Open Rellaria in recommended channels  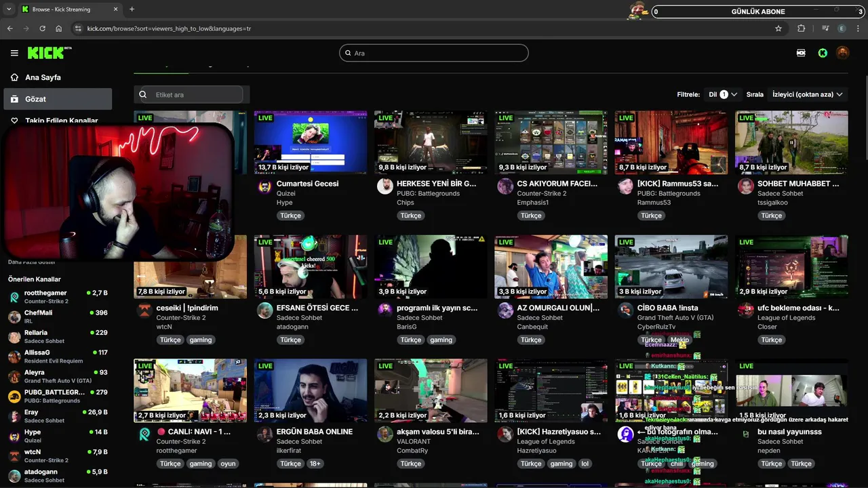[x=58, y=337]
